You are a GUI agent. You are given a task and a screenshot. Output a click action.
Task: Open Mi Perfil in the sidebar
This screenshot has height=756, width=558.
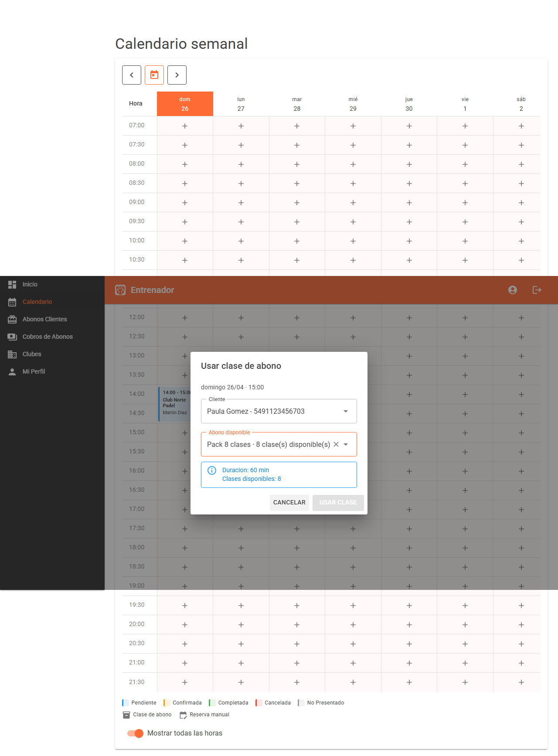pyautogui.click(x=52, y=371)
